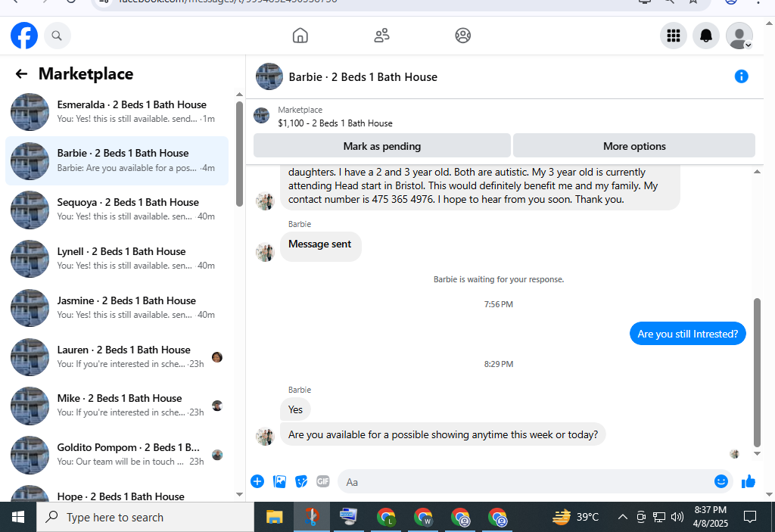The image size is (775, 532).
Task: Click the Windows Start button
Action: [18, 517]
